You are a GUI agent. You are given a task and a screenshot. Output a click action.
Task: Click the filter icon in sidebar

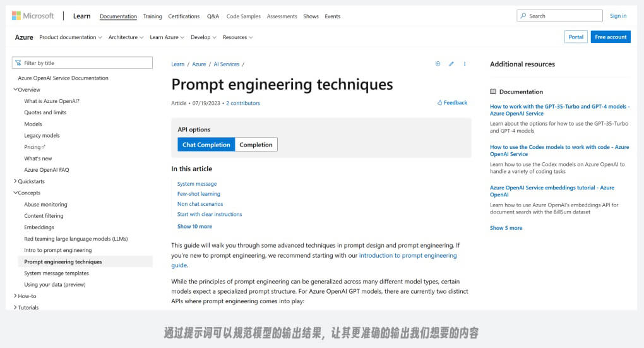[x=19, y=63]
